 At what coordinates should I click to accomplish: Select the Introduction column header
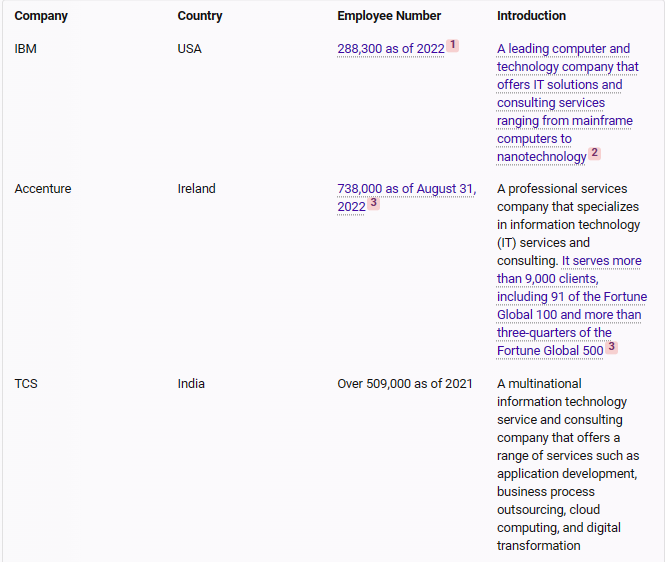pos(531,16)
